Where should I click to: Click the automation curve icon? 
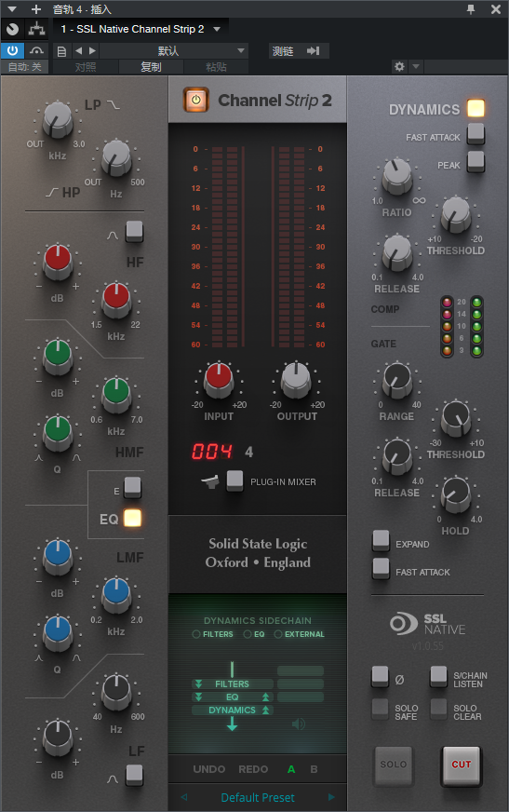coord(36,50)
